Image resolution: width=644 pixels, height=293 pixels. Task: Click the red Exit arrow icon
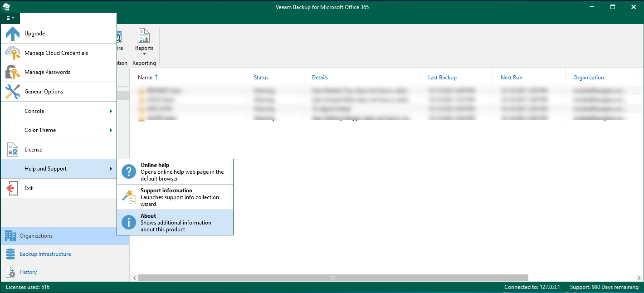click(12, 188)
